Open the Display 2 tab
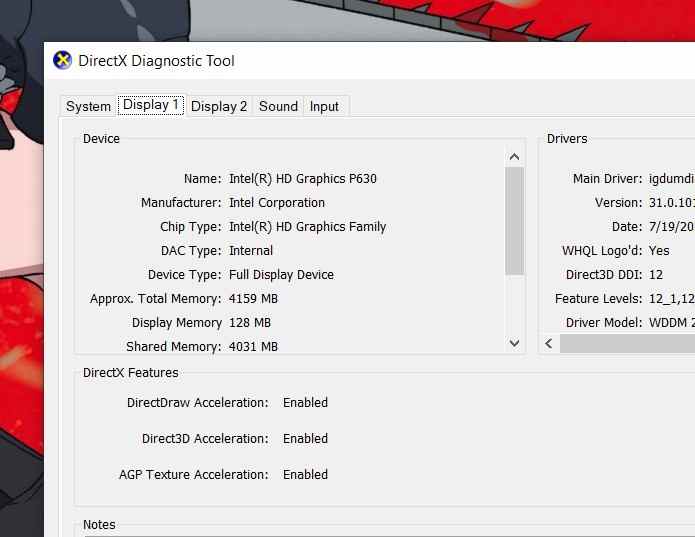Screen dimensions: 695x537 219,106
